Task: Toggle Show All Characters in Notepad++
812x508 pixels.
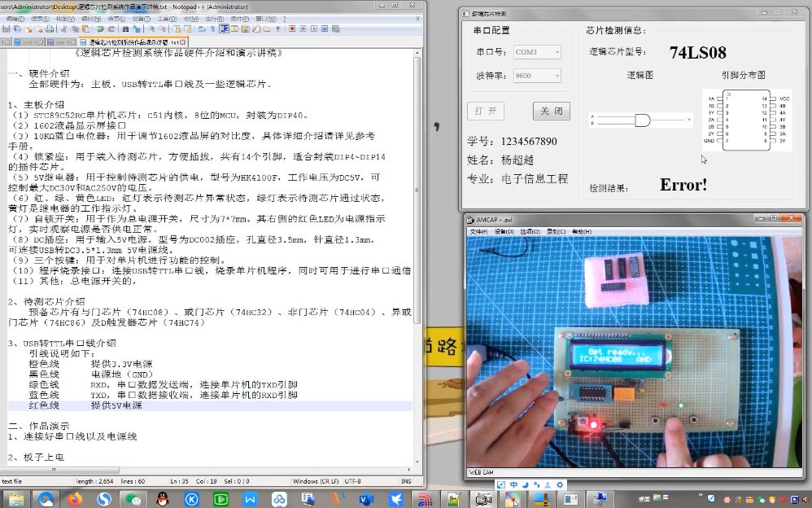Action: (x=212, y=28)
